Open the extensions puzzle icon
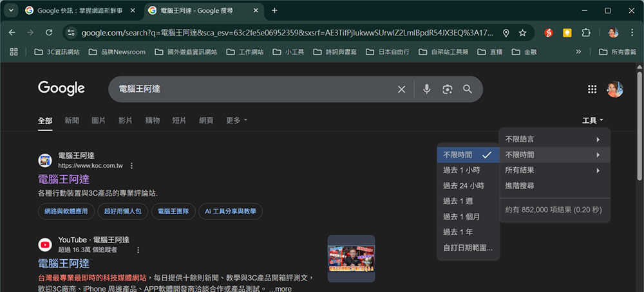This screenshot has width=644, height=292. (x=586, y=33)
